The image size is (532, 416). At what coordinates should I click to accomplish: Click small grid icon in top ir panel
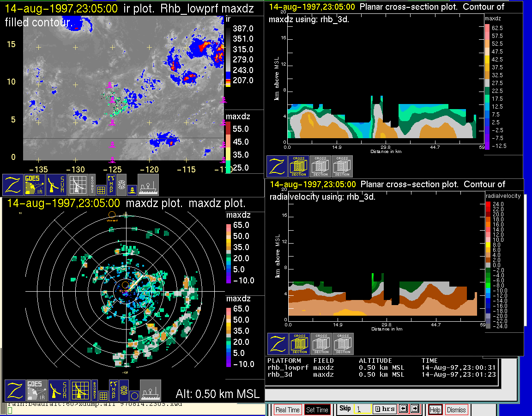[x=101, y=190]
